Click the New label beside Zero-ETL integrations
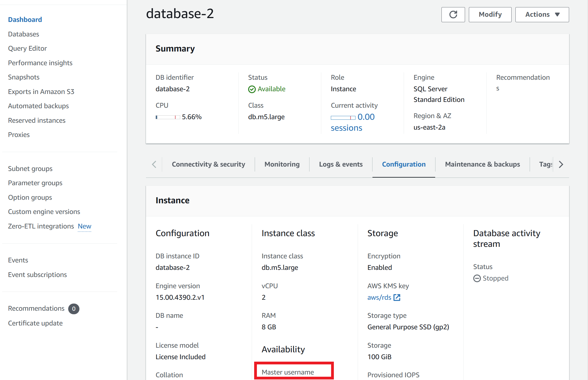Viewport: 588px width, 380px height. pos(84,226)
